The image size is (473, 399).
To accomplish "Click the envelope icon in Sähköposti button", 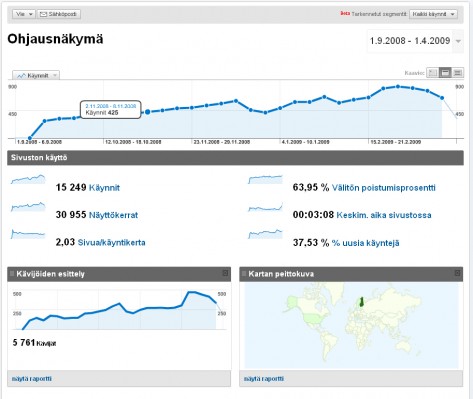I will coord(43,14).
